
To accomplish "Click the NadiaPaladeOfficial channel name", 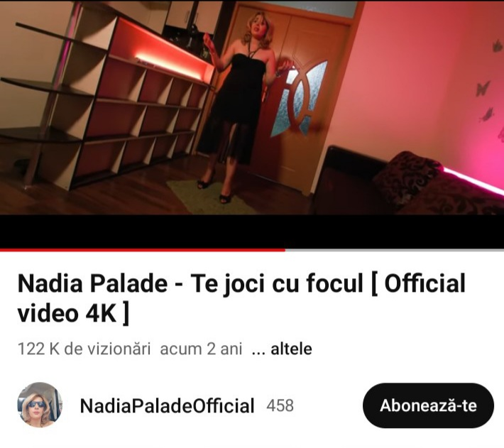I will [x=167, y=405].
